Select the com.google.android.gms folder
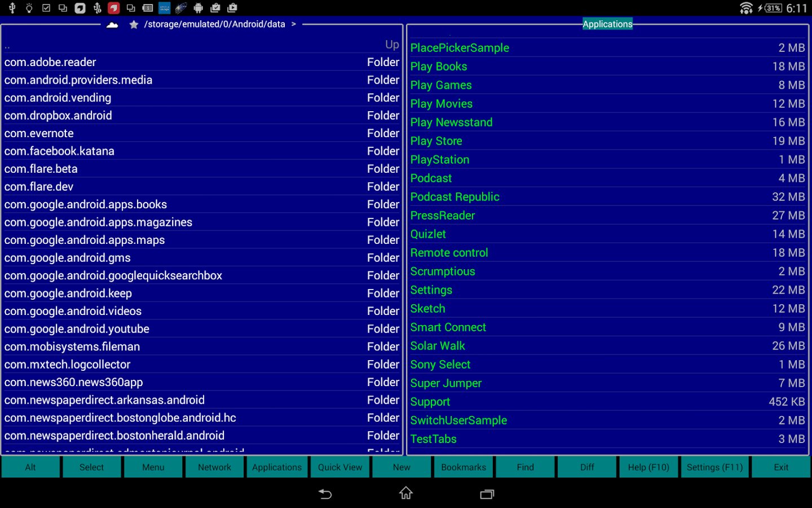 point(202,258)
